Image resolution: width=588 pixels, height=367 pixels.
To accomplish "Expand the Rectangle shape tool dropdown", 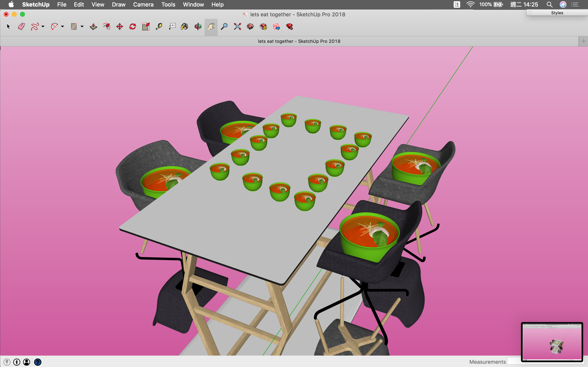I will pyautogui.click(x=82, y=27).
